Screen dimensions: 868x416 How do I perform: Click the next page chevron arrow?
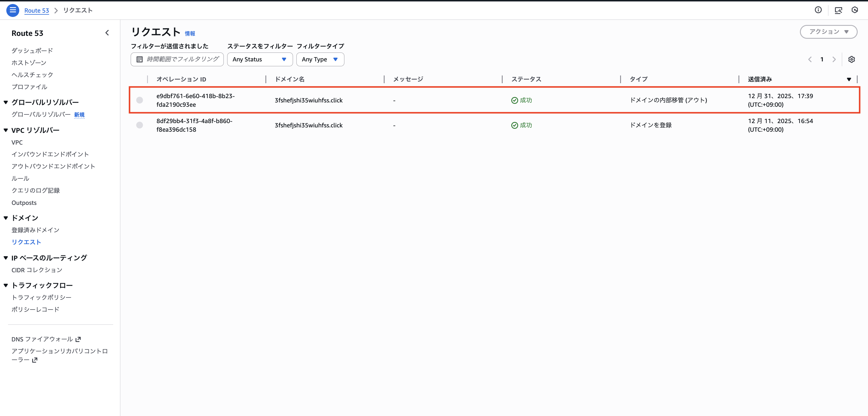pos(834,59)
